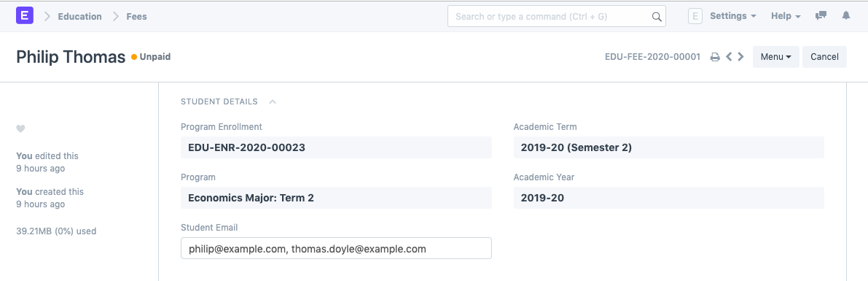Navigate to Fees breadcrumb
The height and width of the screenshot is (281, 868).
click(136, 17)
